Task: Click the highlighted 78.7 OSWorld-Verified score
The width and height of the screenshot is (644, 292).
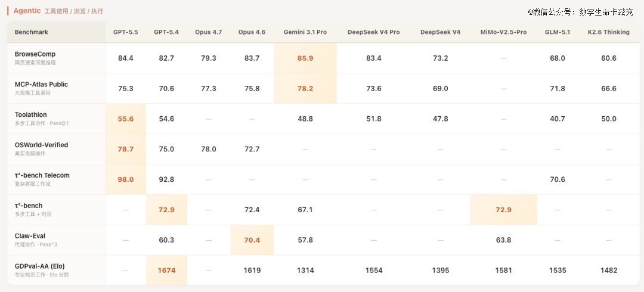Action: click(x=126, y=149)
